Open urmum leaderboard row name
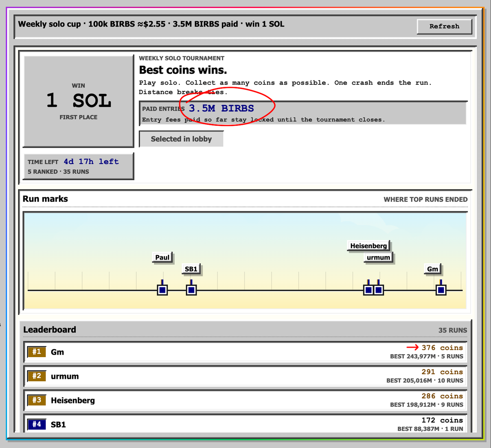This screenshot has width=491, height=448. tap(65, 376)
